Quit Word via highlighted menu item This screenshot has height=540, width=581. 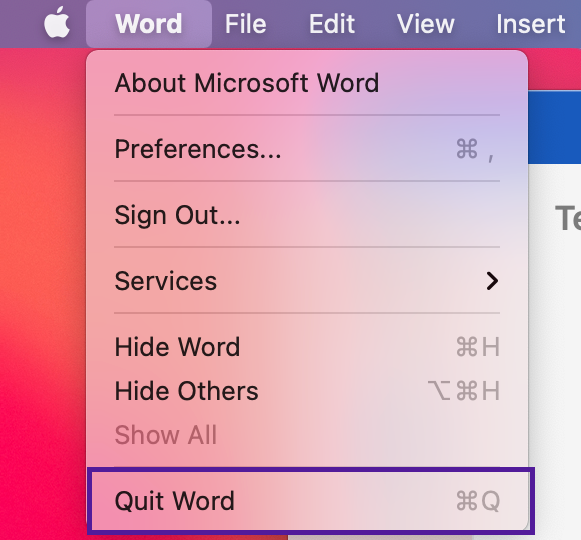pyautogui.click(x=311, y=501)
